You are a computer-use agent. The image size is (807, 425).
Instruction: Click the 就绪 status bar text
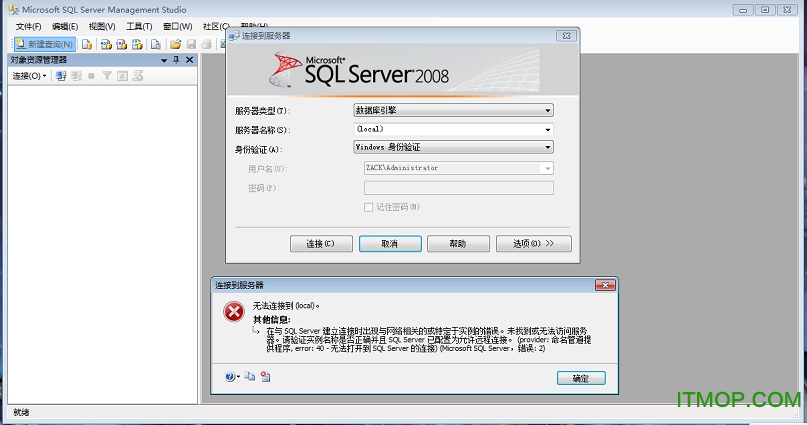coord(22,412)
